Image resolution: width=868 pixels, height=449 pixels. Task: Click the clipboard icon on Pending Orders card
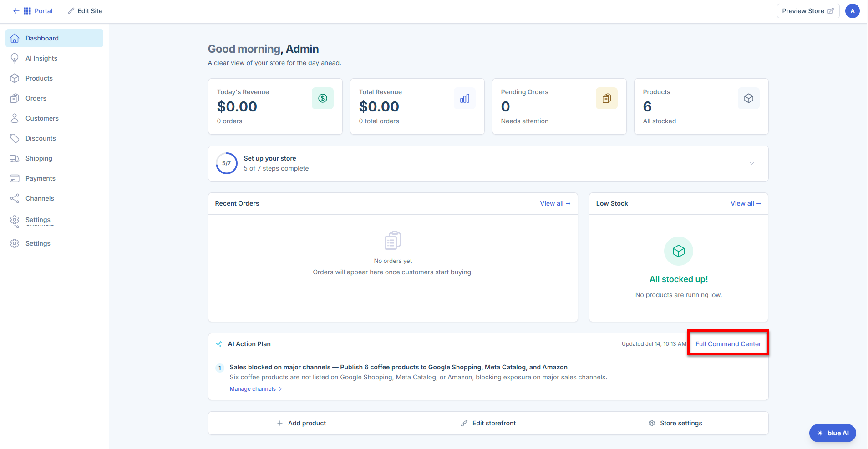[x=607, y=98]
